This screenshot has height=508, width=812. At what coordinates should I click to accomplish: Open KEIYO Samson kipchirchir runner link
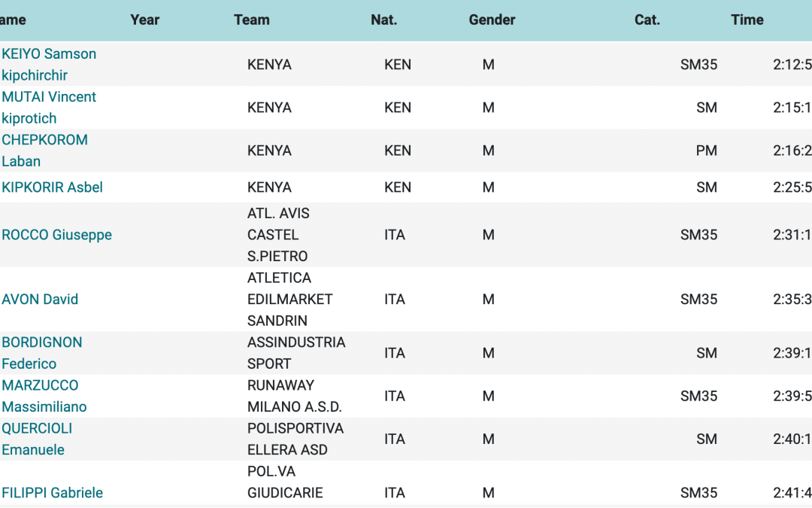pos(49,64)
